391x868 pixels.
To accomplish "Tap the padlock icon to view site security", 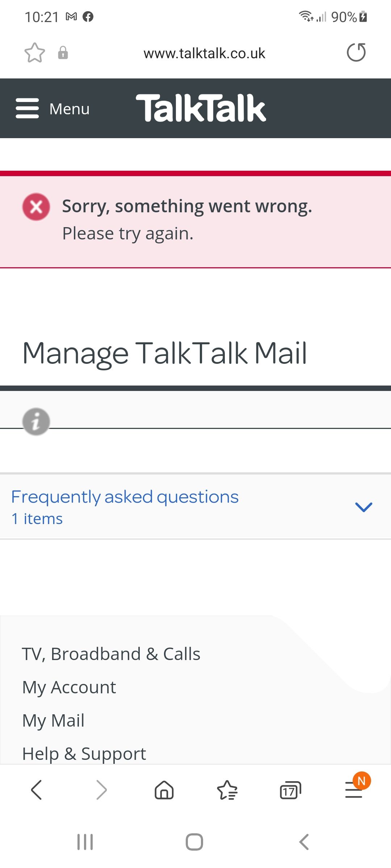I will tap(63, 53).
